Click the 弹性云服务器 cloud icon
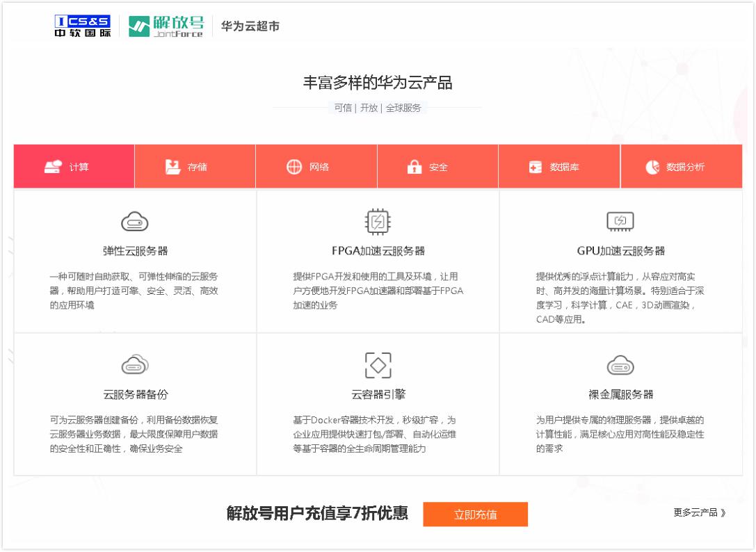The height and width of the screenshot is (552, 756). (x=135, y=222)
